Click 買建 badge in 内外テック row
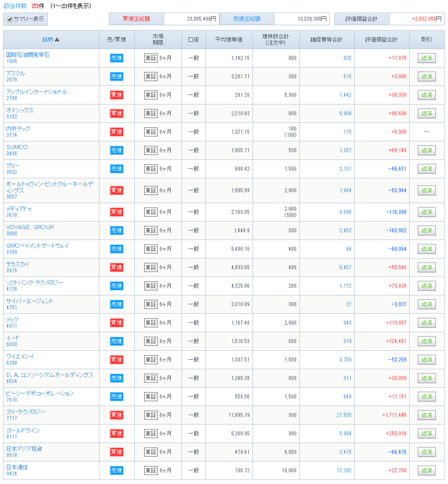The image size is (448, 484). (x=116, y=132)
